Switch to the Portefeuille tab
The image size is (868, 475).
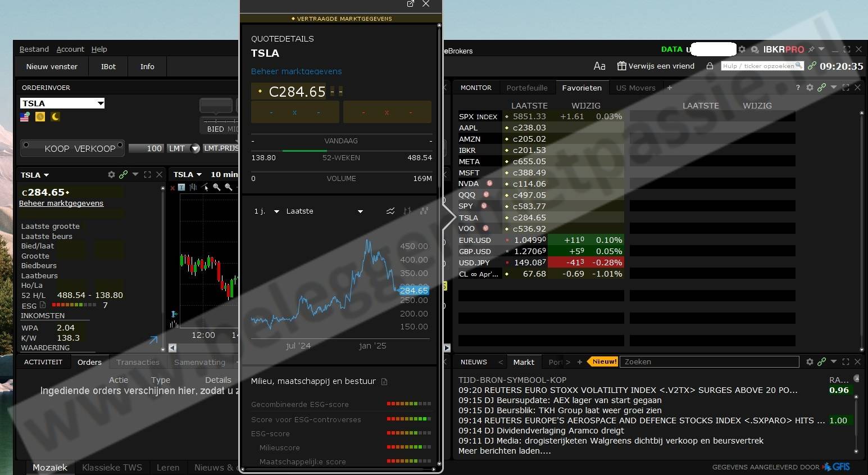tap(526, 88)
